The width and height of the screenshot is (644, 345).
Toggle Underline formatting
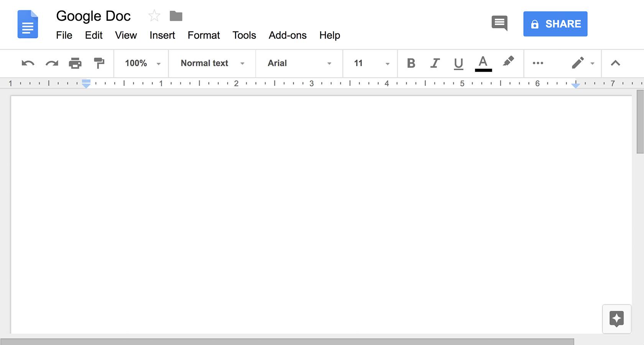tap(458, 64)
